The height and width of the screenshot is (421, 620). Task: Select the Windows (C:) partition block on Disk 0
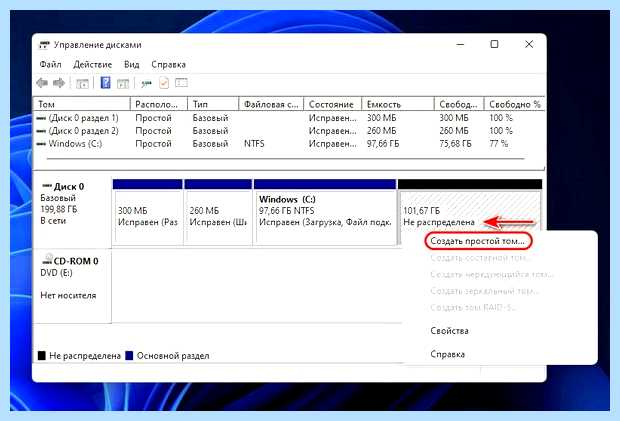325,213
